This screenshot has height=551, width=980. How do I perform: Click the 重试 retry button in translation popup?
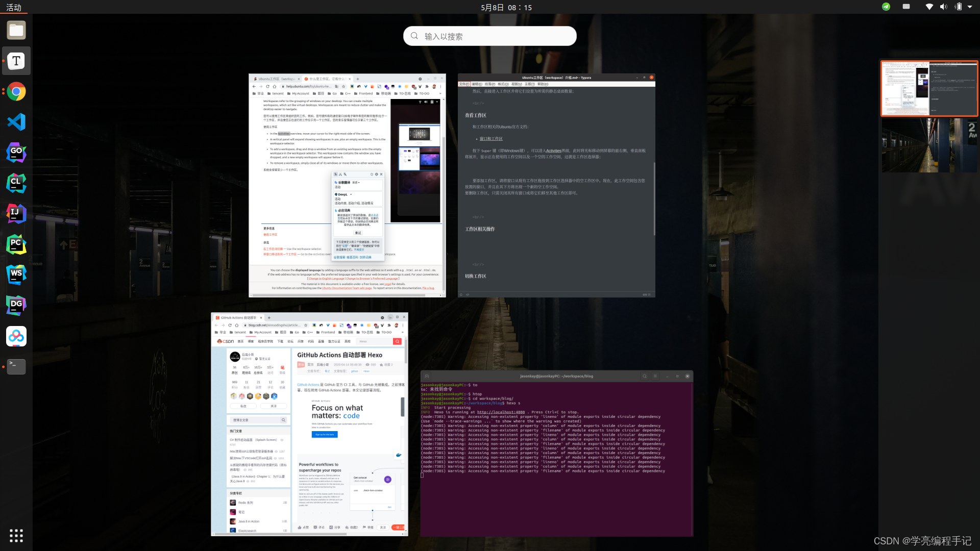(x=358, y=233)
